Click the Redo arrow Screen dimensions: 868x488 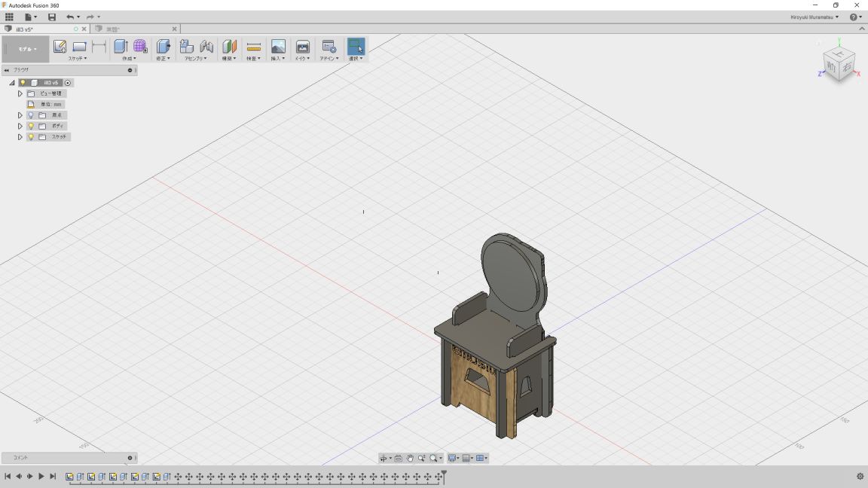click(x=90, y=17)
